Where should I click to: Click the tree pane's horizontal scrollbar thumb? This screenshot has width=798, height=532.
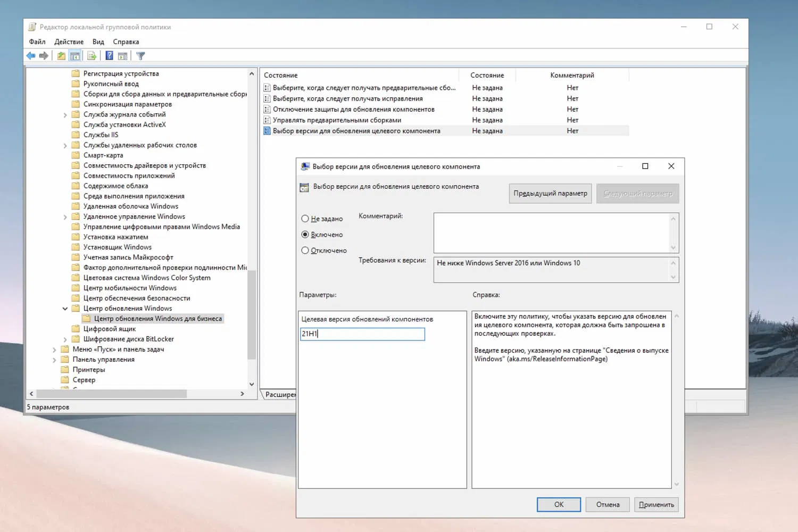(x=112, y=394)
